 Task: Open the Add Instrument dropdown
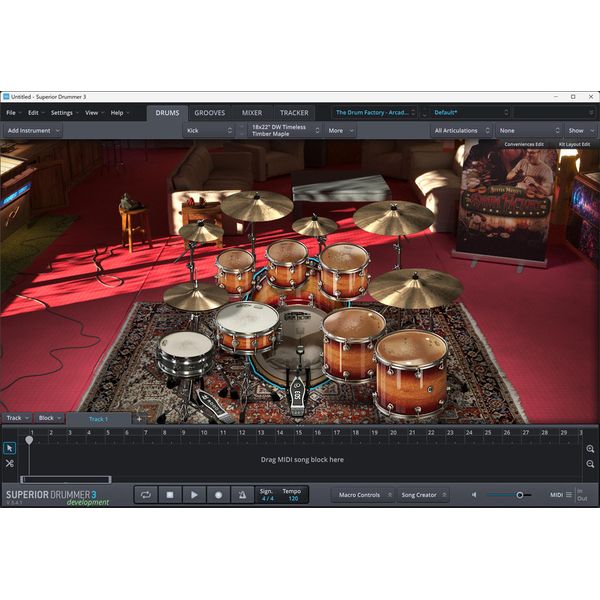pyautogui.click(x=33, y=130)
